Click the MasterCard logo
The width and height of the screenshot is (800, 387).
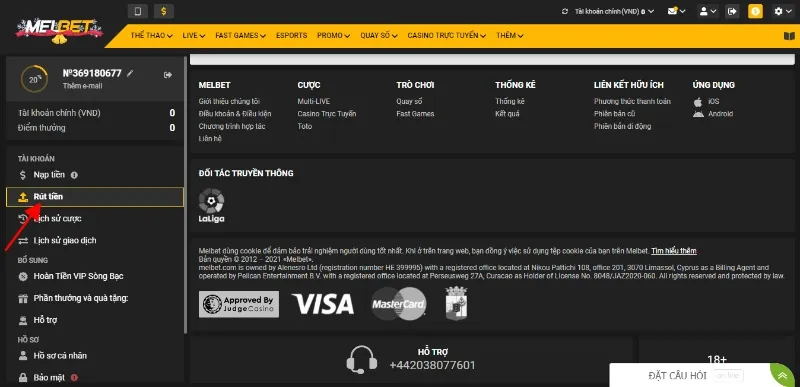[x=399, y=304]
